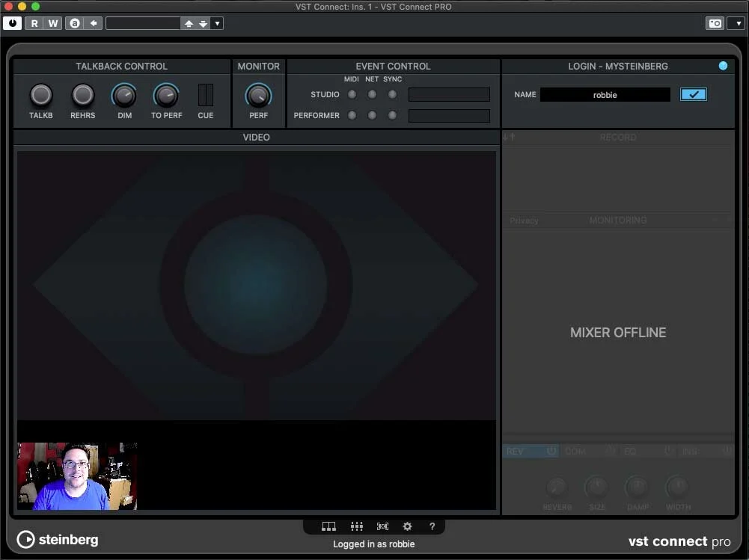This screenshot has height=560, width=749.
Task: Enable Read automation (R) button
Action: [34, 23]
